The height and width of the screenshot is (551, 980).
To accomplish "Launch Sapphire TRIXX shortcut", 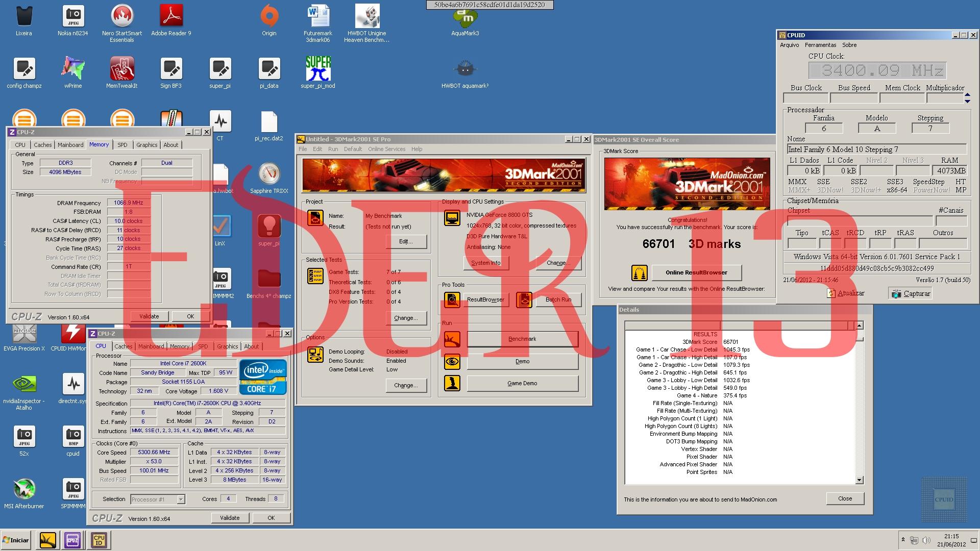I will click(x=269, y=178).
